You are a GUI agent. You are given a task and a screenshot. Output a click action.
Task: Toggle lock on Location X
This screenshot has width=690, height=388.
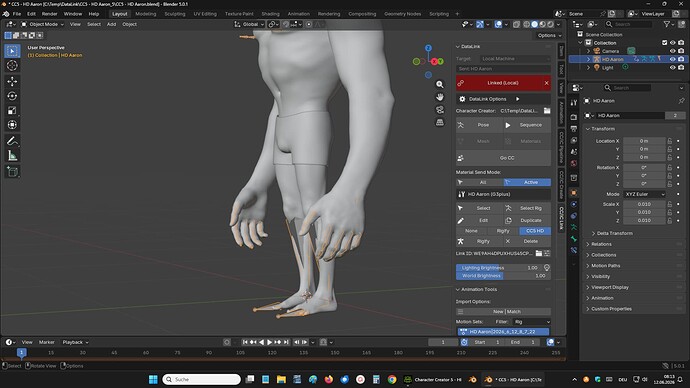[669, 141]
